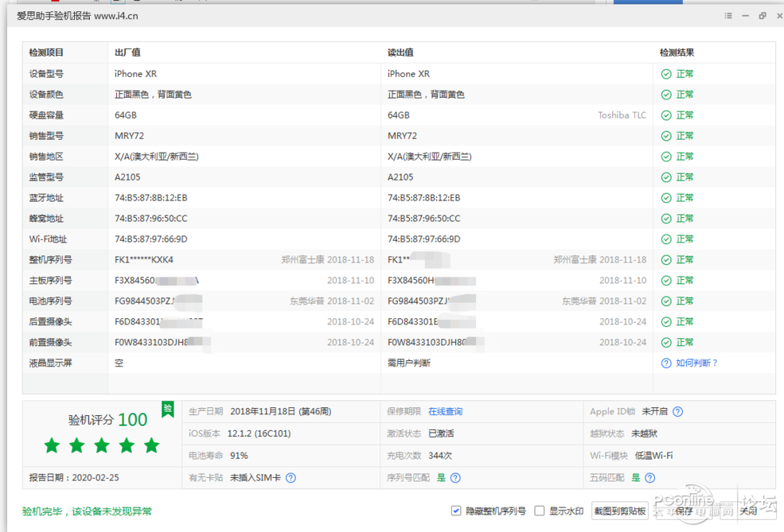Click the green check icon in 设备型号 row

[x=666, y=74]
